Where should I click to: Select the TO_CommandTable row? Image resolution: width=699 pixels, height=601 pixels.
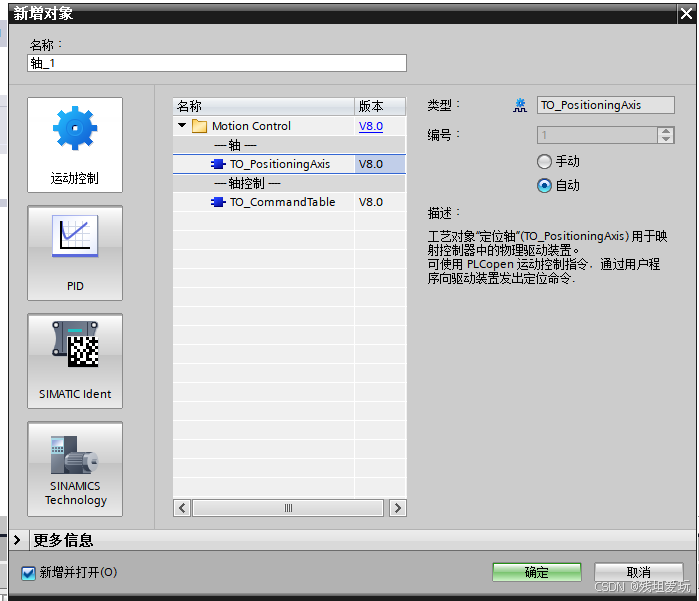pos(289,202)
